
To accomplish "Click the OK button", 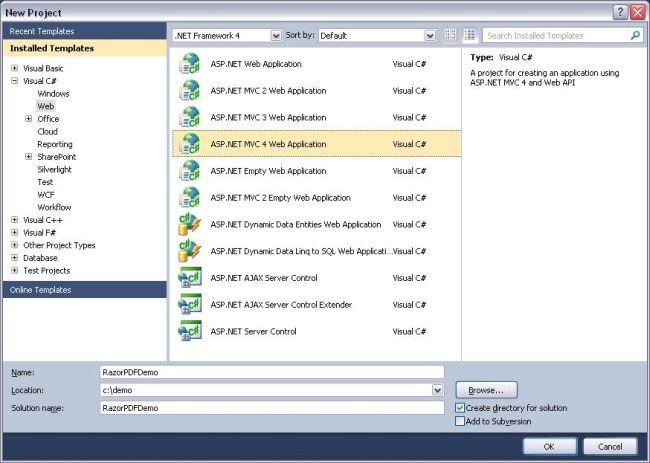I will [549, 446].
